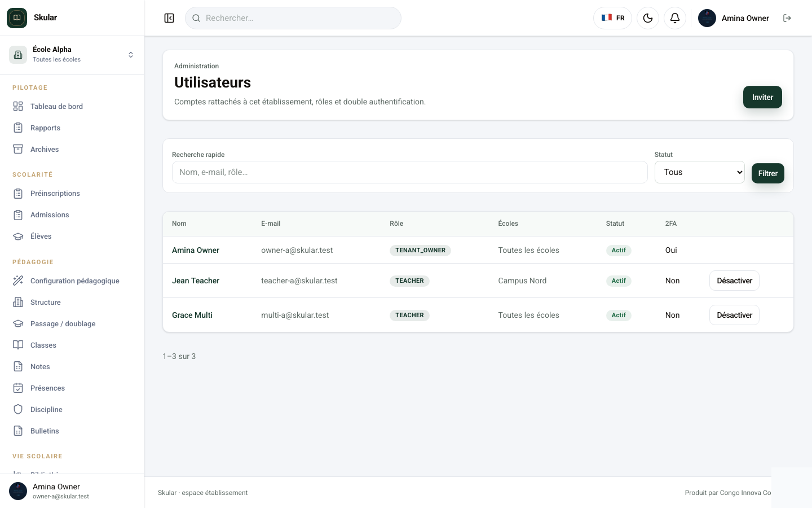Click the Structure building icon

[x=18, y=302]
